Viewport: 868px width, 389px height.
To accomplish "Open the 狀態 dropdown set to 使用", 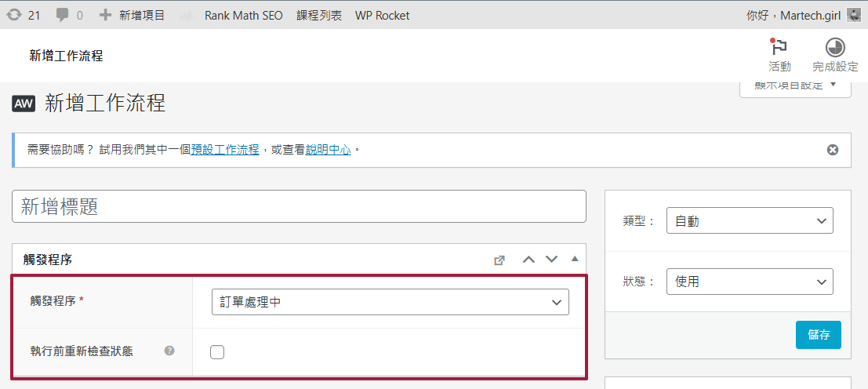I will pyautogui.click(x=749, y=281).
